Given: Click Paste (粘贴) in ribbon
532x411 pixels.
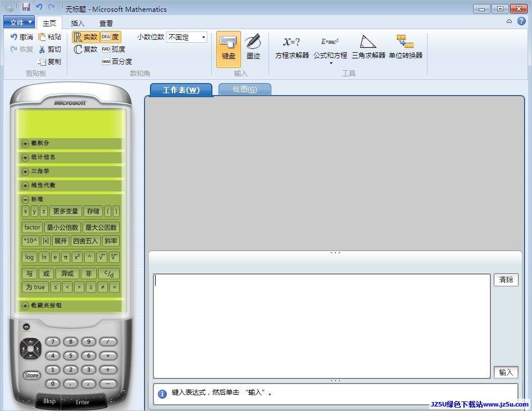Looking at the screenshot, I should tap(50, 37).
